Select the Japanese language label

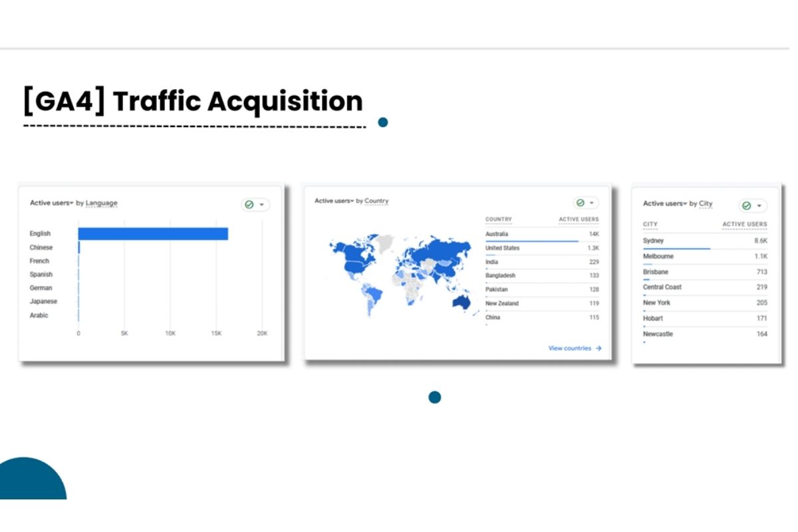[43, 302]
